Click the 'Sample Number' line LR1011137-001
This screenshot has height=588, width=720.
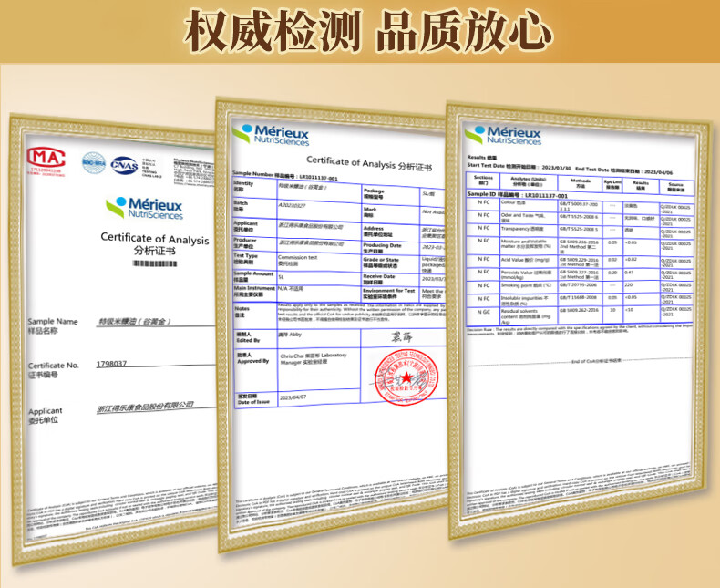click(x=285, y=175)
